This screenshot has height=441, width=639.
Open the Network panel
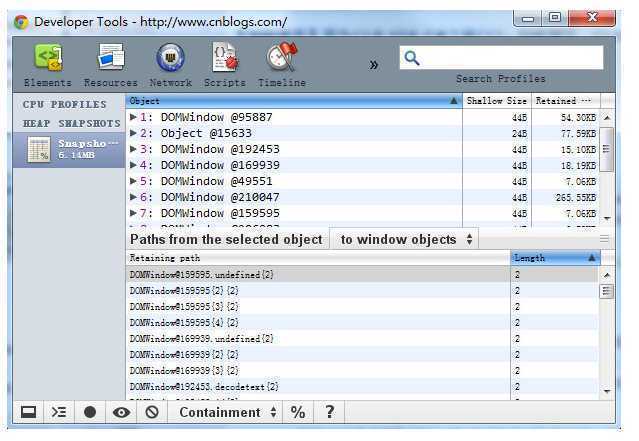170,65
